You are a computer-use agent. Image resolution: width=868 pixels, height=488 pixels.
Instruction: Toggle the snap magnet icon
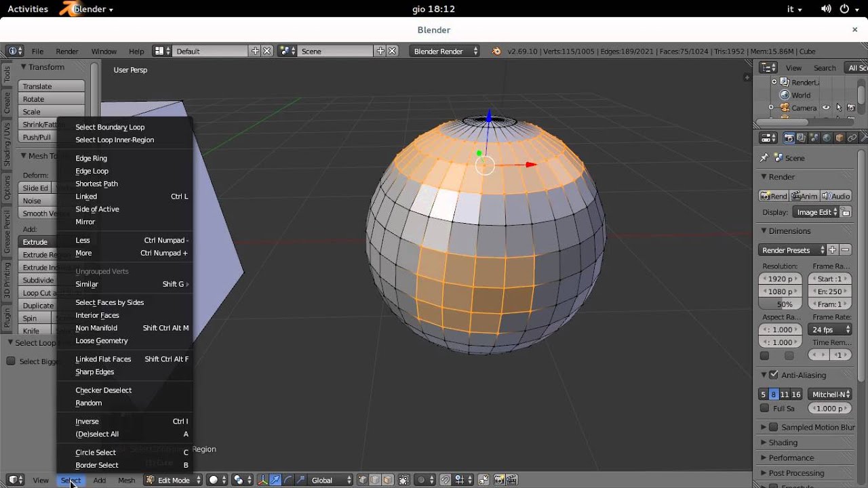click(x=445, y=480)
